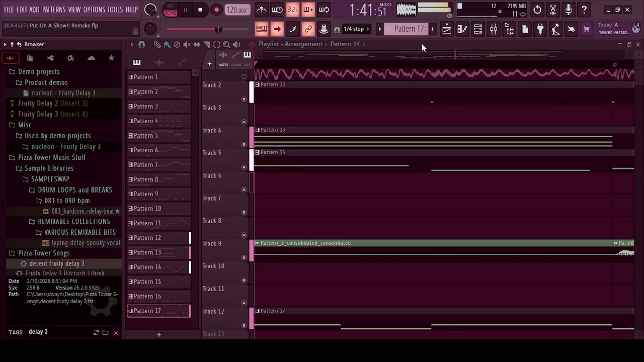Click the red Record button

pos(216,10)
